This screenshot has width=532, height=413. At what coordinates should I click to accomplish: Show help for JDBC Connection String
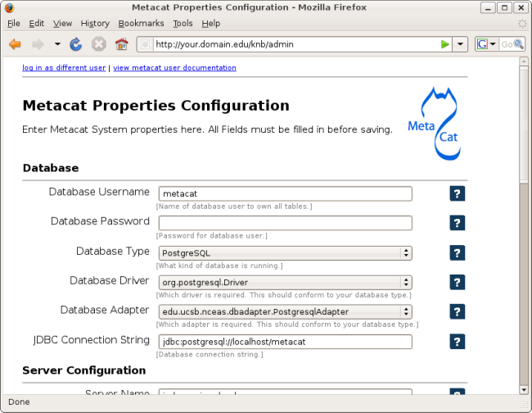click(458, 342)
